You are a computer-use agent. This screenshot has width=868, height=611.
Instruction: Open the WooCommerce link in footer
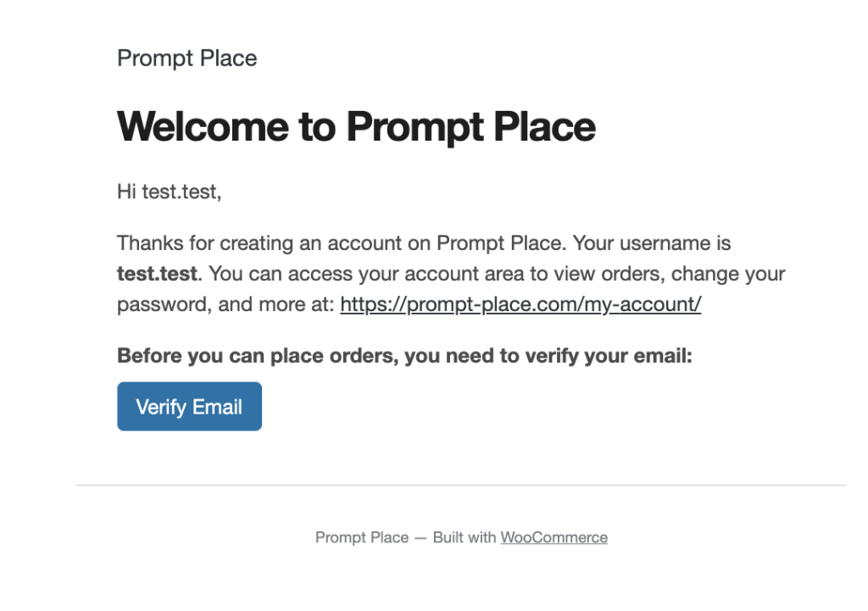click(554, 537)
